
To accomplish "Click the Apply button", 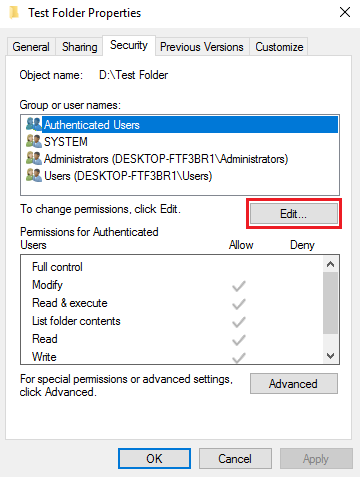I will click(x=316, y=459).
